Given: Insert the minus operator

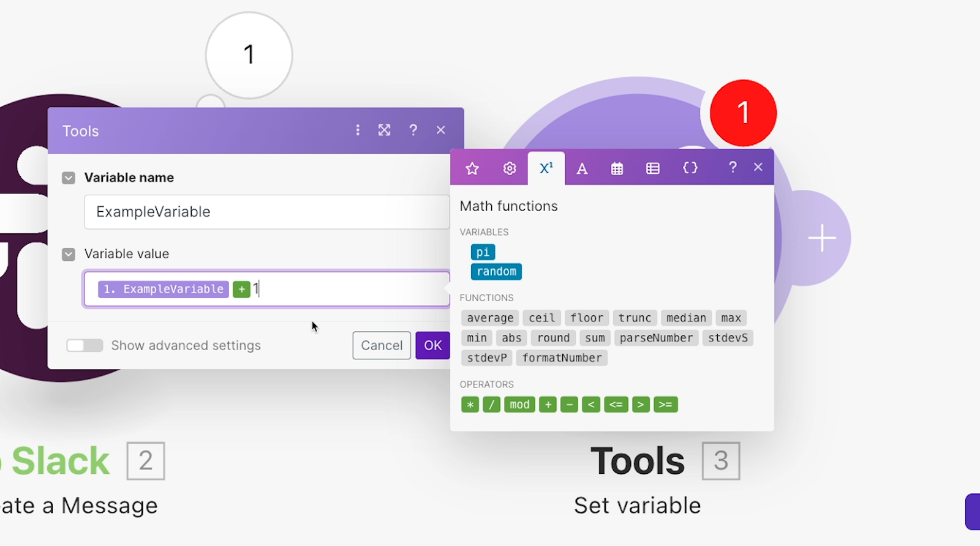Looking at the screenshot, I should point(569,405).
